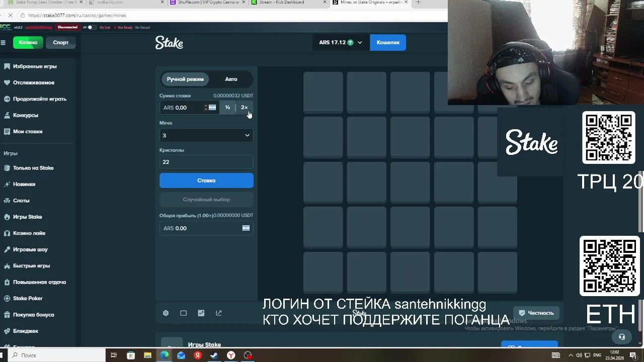Stop page loading in browser toolbar
The width and height of the screenshot is (644, 362).
pyautogui.click(x=11, y=16)
